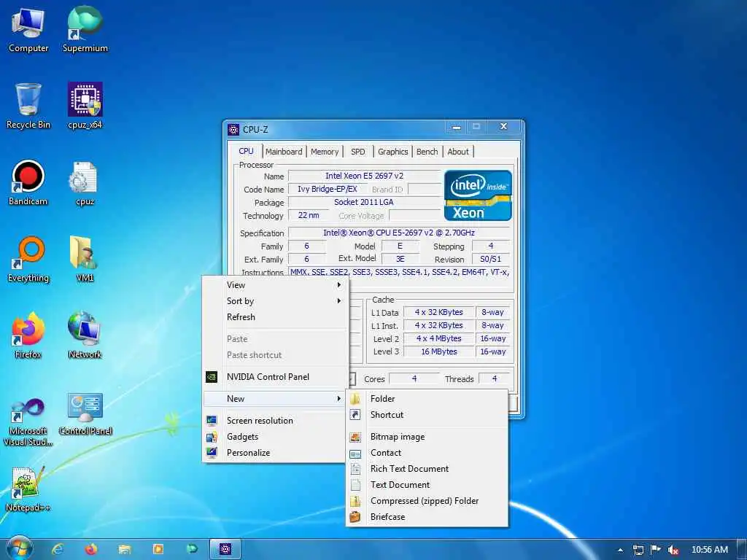Select the cpuz settings file icon
The height and width of the screenshot is (560, 747).
tap(85, 183)
